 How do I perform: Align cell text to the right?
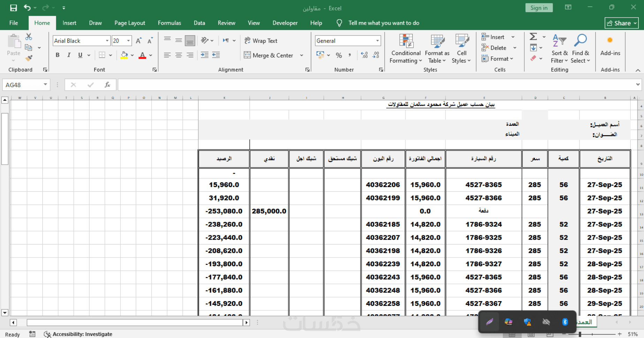coord(190,55)
